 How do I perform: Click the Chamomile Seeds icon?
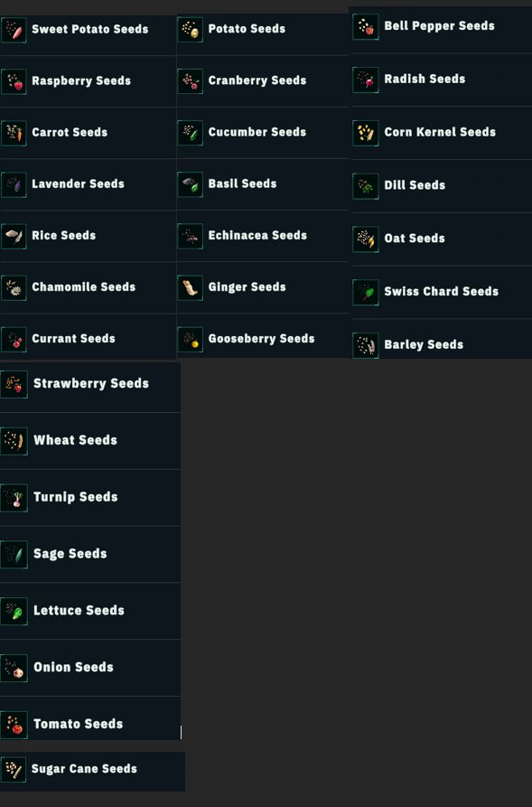pos(14,287)
